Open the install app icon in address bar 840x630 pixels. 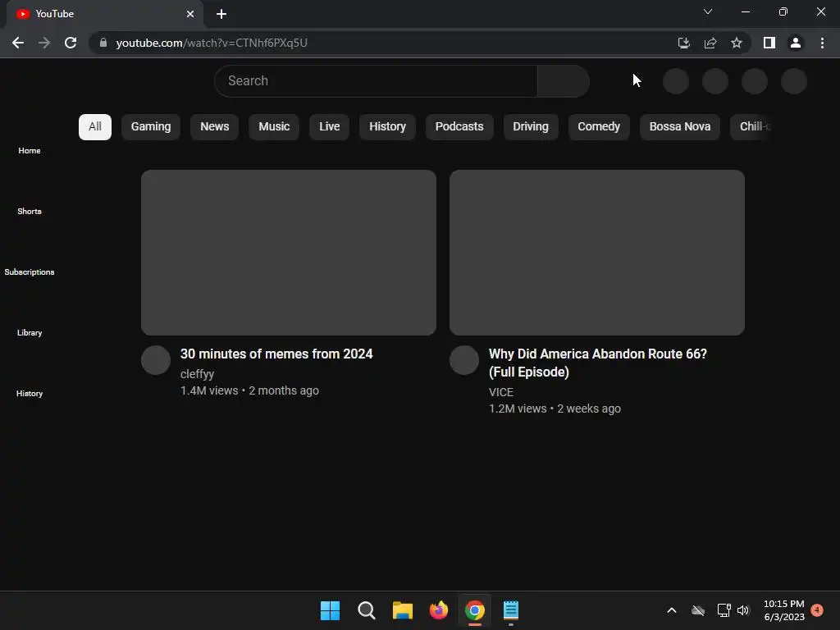683,43
